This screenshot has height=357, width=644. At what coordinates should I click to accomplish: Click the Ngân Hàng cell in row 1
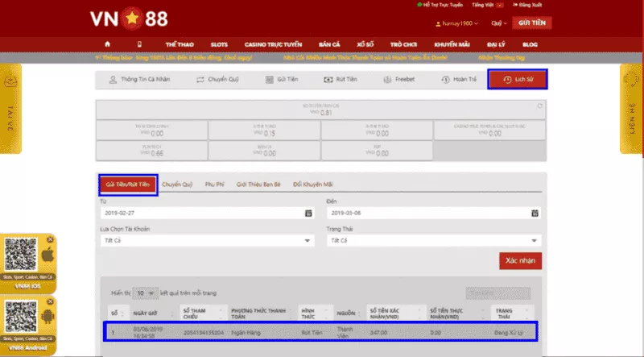[246, 332]
